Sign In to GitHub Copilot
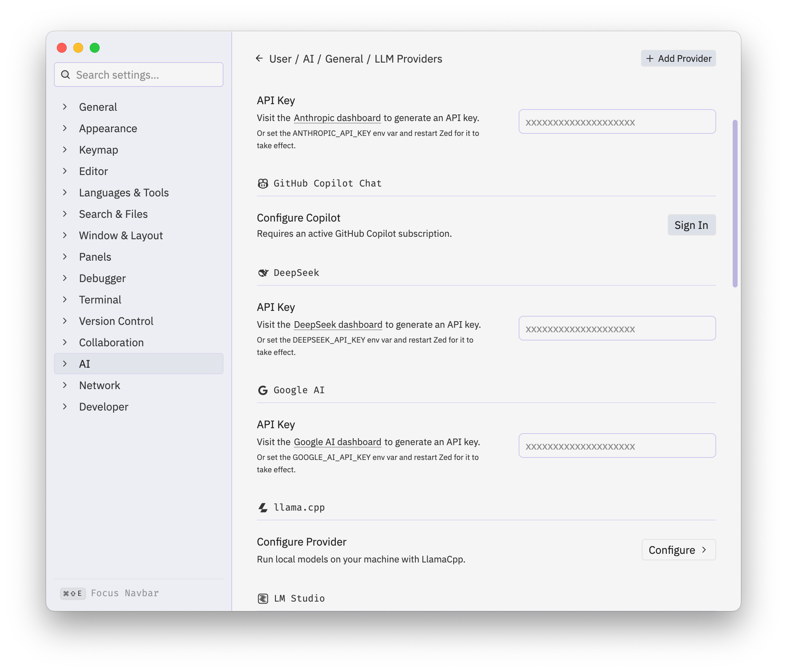 coord(692,225)
